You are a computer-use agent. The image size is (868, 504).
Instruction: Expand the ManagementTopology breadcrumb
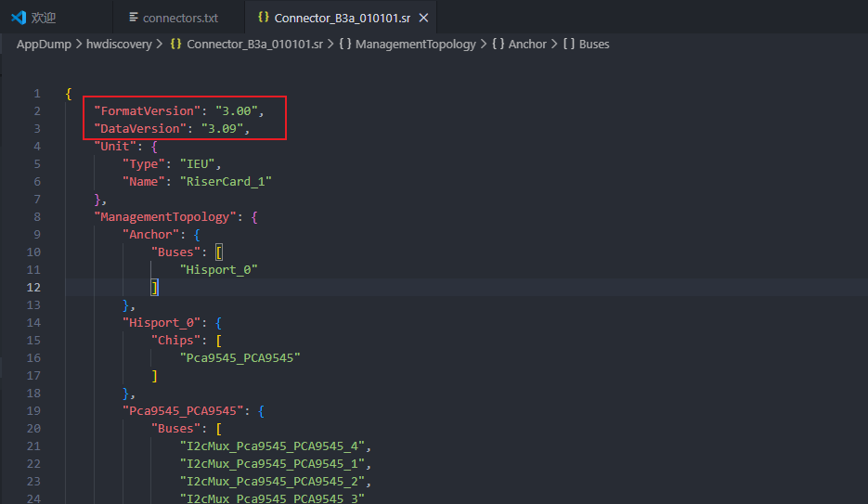(415, 45)
